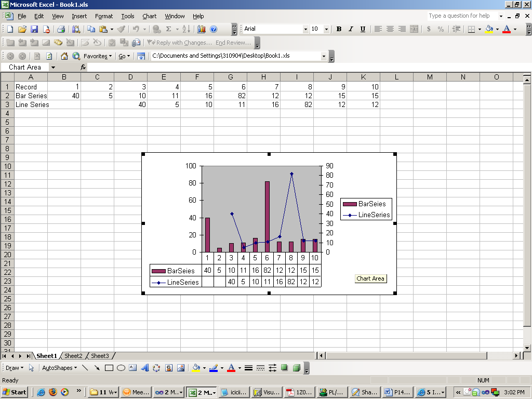This screenshot has height=399, width=532.
Task: Expand the Borders dropdown arrow
Action: click(x=480, y=29)
